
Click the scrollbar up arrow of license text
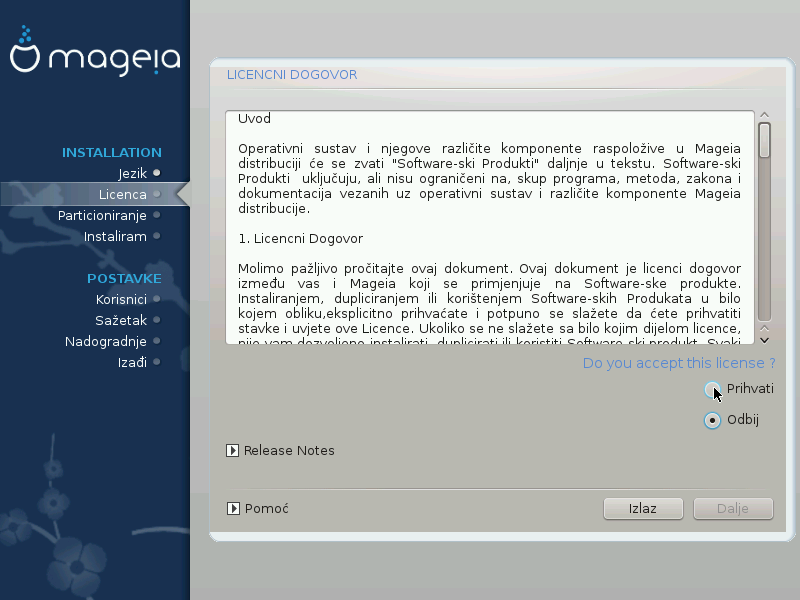coord(764,115)
